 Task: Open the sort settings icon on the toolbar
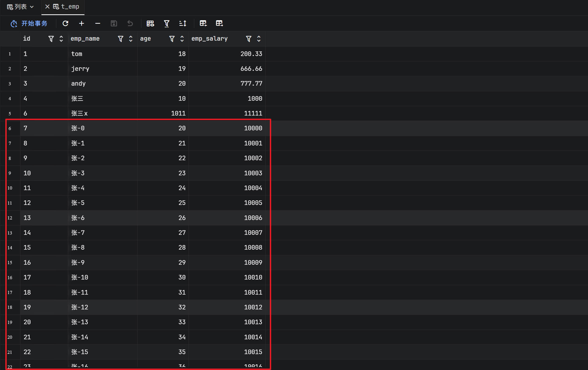pyautogui.click(x=182, y=23)
